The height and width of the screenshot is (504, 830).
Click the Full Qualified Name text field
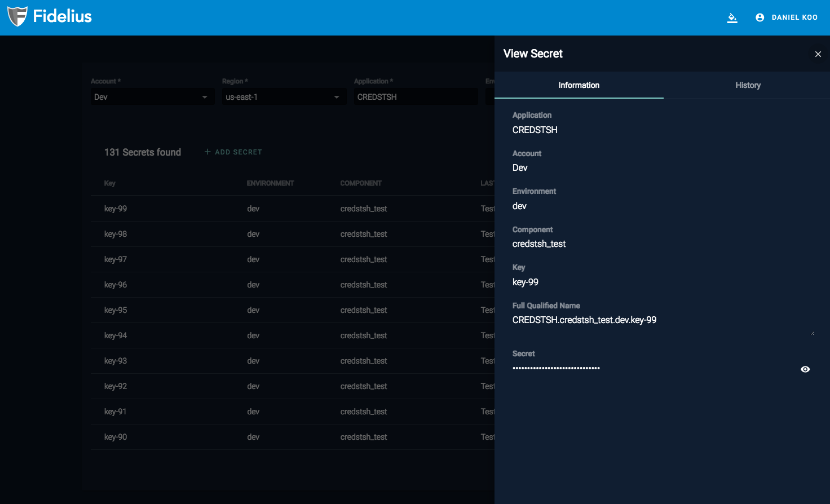(663, 324)
